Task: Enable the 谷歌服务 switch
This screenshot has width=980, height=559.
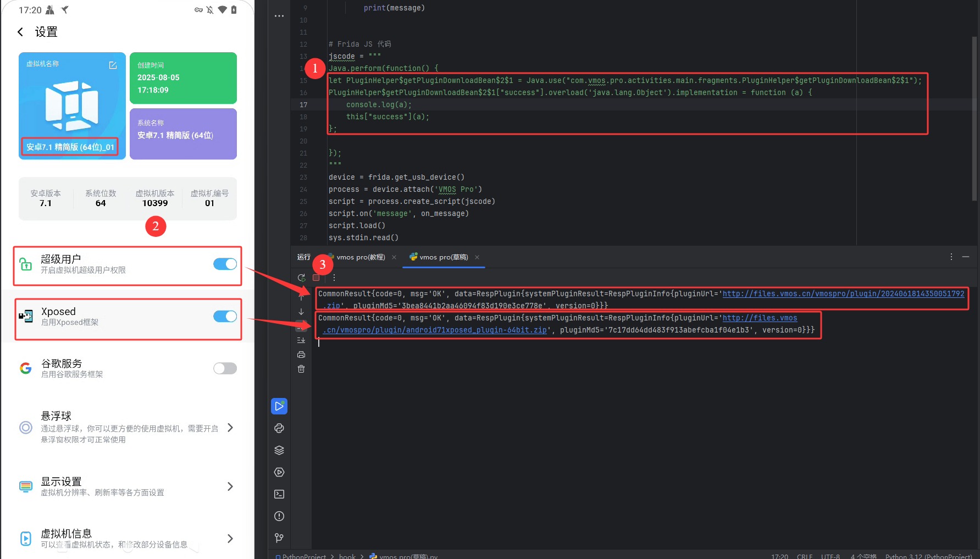Action: 225,368
